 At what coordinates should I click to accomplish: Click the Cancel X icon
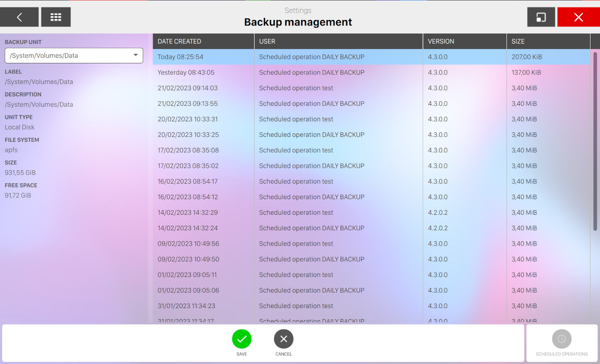pos(283,339)
